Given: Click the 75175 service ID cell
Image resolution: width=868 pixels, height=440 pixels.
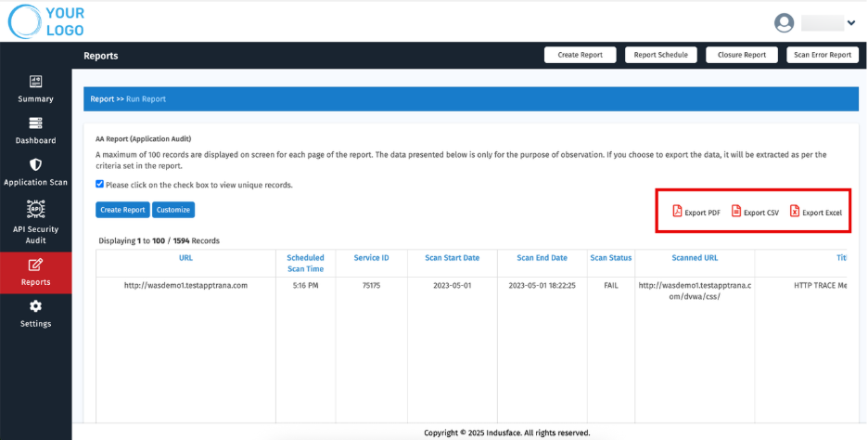Looking at the screenshot, I should (x=371, y=286).
